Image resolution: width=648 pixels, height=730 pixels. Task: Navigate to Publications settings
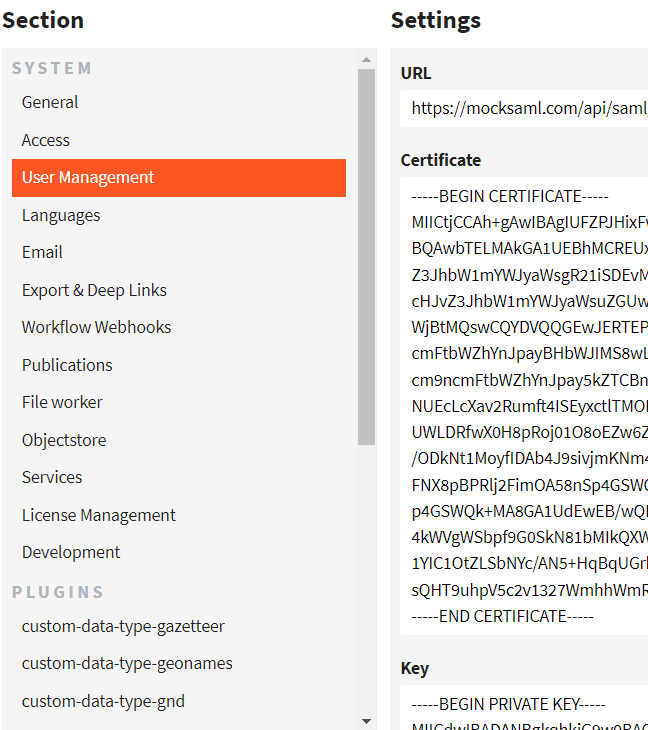click(67, 365)
